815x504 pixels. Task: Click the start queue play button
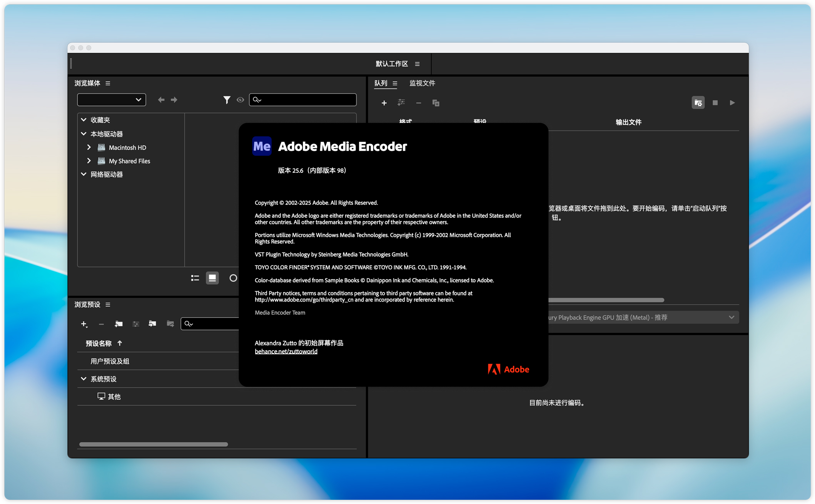point(732,103)
